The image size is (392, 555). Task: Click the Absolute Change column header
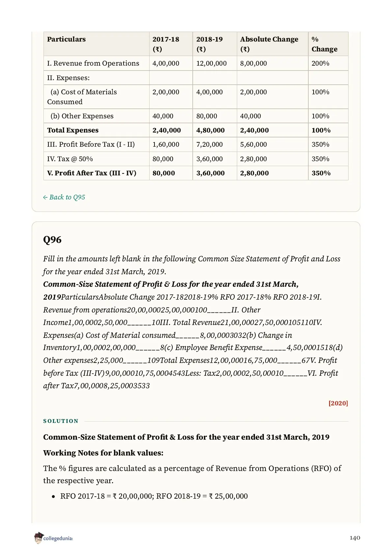click(269, 44)
